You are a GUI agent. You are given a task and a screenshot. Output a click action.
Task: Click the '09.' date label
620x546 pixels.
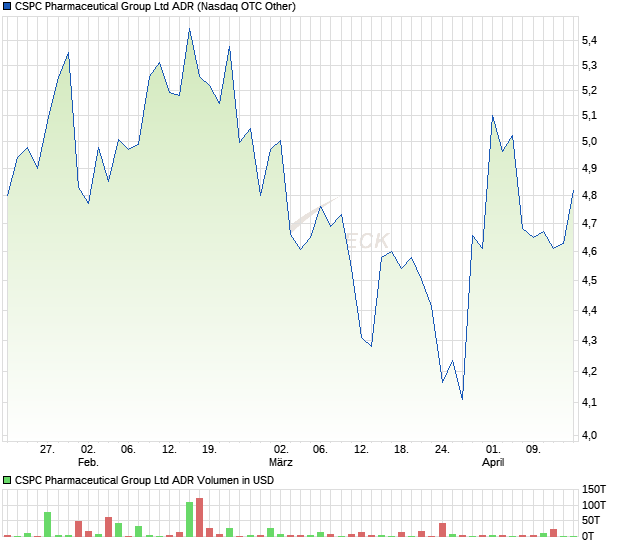click(x=533, y=450)
